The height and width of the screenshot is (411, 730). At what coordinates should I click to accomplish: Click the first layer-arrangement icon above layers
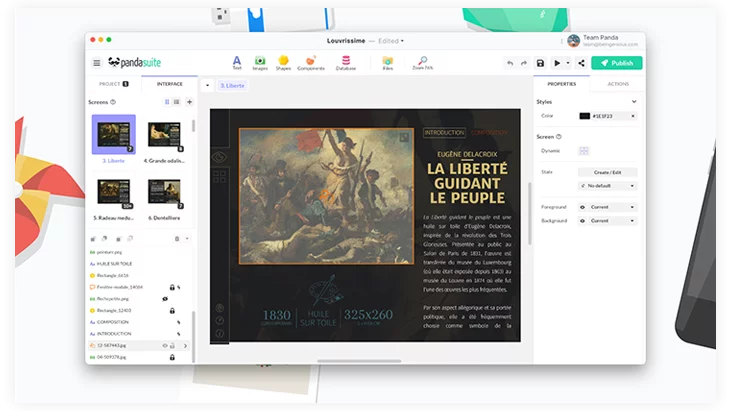point(93,239)
